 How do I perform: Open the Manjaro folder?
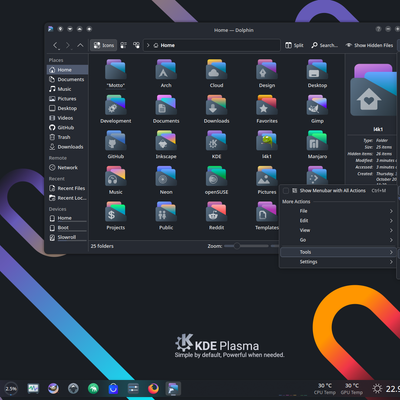317,144
